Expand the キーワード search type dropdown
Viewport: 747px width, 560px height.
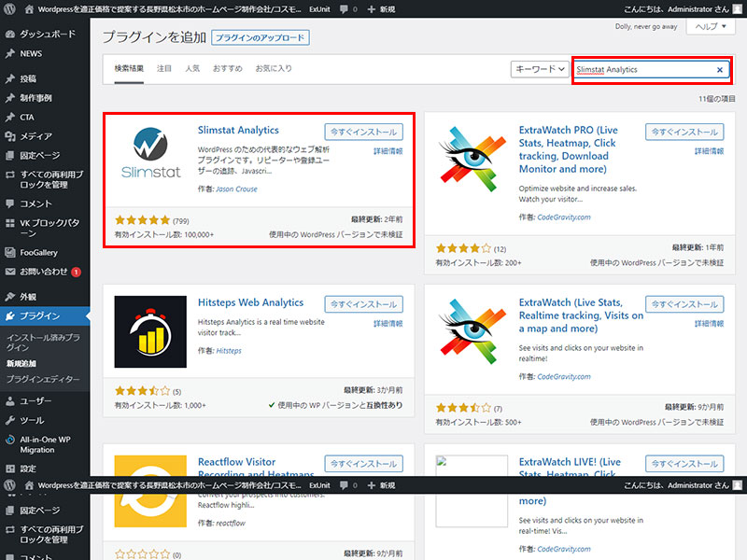pos(540,69)
